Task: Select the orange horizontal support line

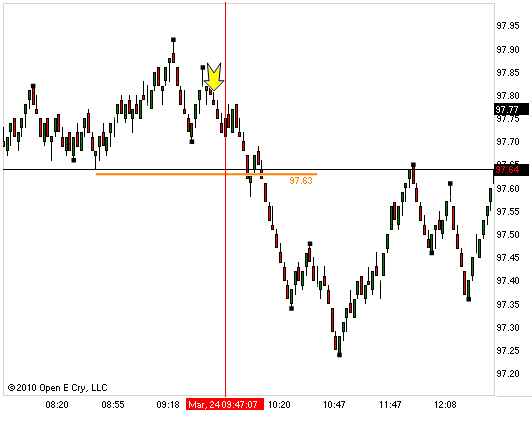Action: pos(207,174)
